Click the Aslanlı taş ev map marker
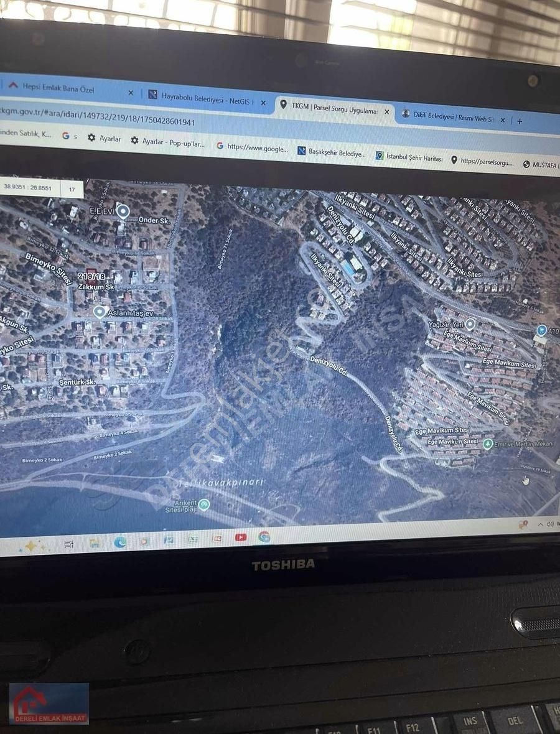Image resolution: width=560 pixels, height=734 pixels. [99, 312]
